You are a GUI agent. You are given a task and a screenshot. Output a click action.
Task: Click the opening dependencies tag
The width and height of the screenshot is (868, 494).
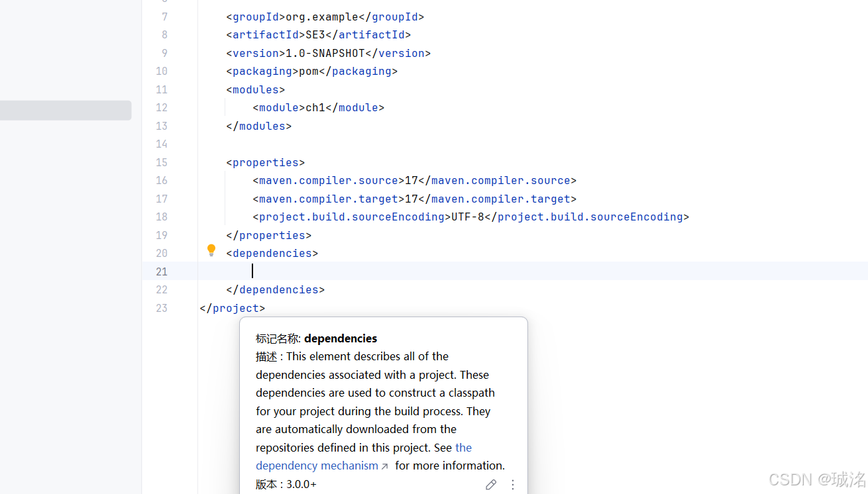[x=272, y=253]
